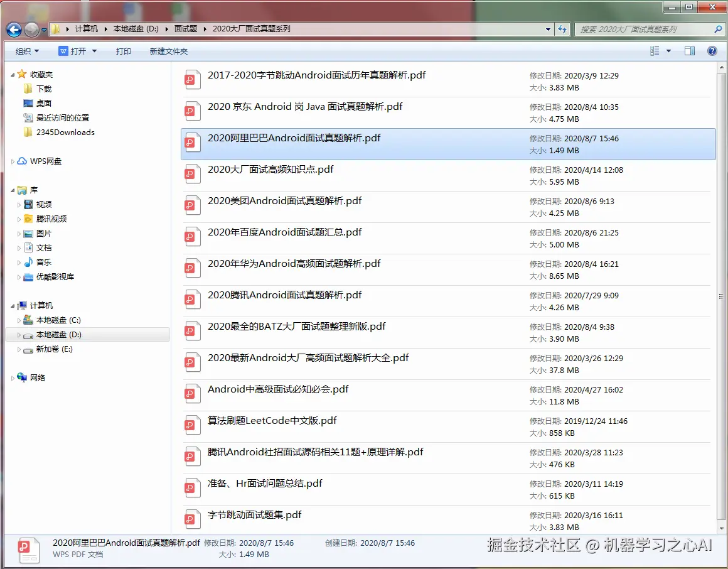This screenshot has width=728, height=569.
Task: Select 下载 in favorites
Action: (44, 89)
